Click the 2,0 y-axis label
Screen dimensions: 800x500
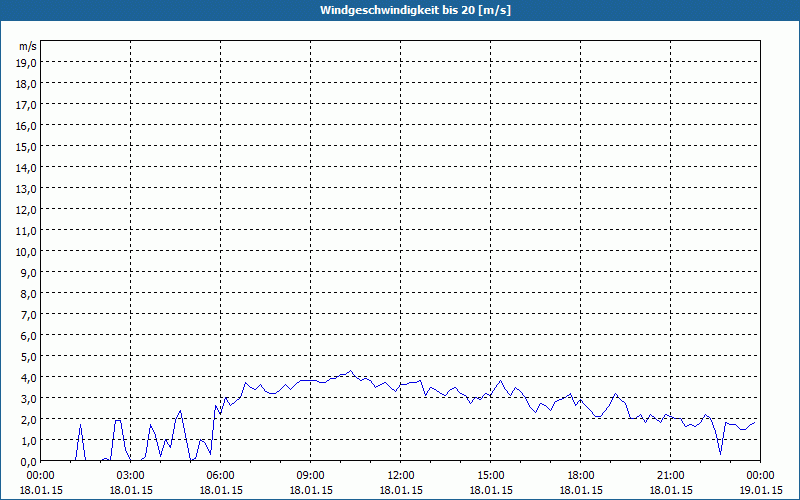tap(29, 419)
